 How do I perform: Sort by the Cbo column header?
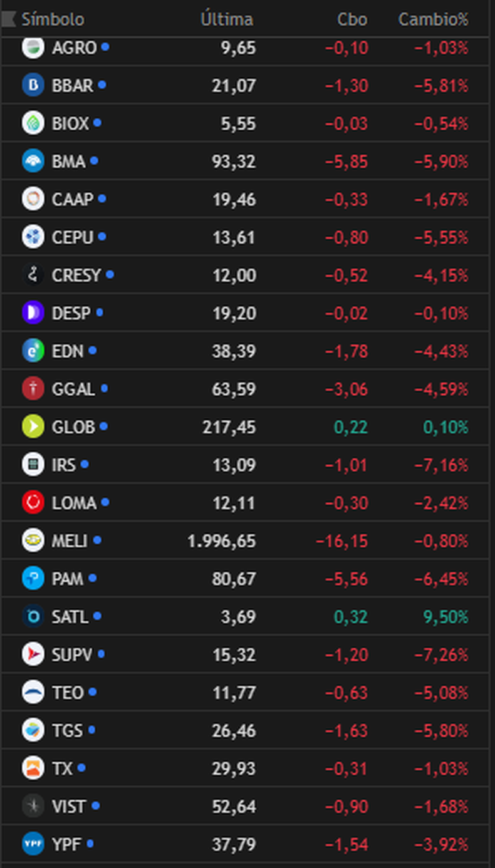pyautogui.click(x=352, y=19)
